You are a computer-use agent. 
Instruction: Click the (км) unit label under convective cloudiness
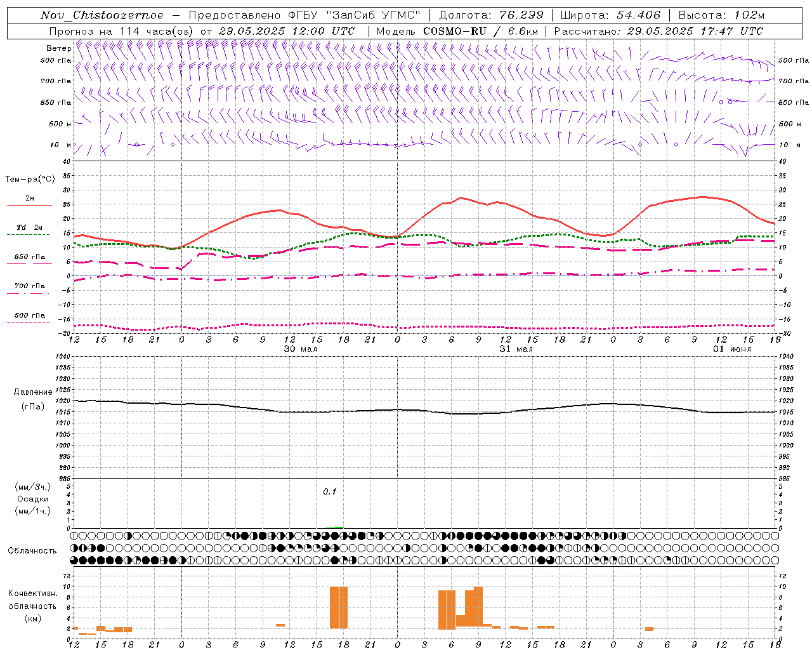(33, 618)
